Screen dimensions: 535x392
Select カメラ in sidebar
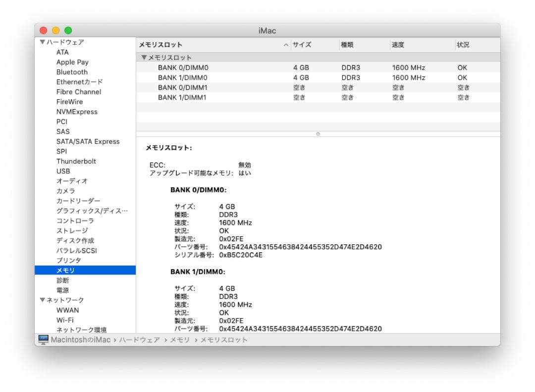click(x=65, y=191)
